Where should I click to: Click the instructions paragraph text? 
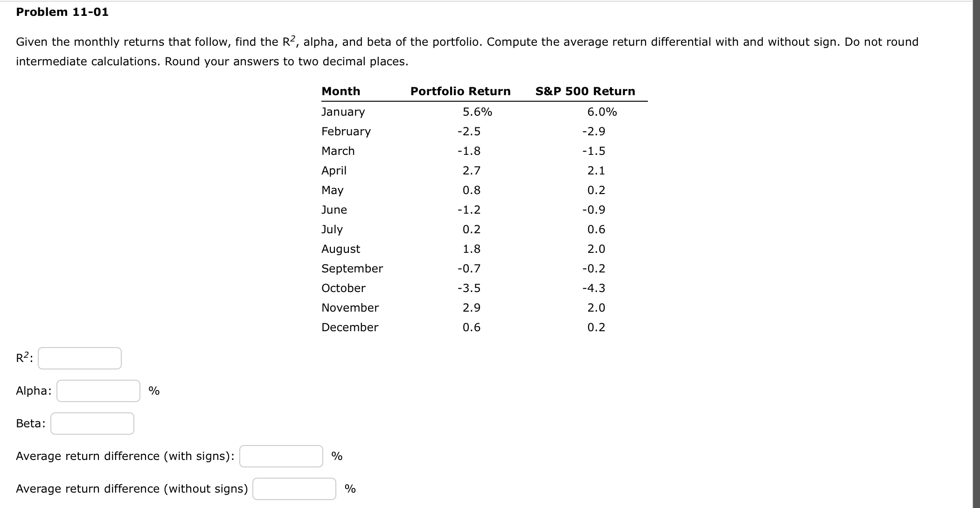(x=466, y=51)
